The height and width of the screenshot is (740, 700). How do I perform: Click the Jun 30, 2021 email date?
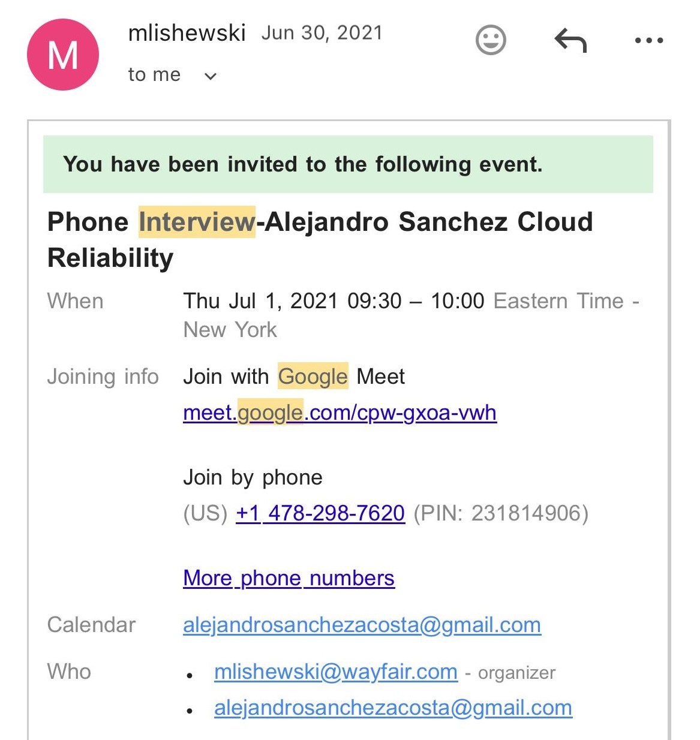pyautogui.click(x=322, y=33)
